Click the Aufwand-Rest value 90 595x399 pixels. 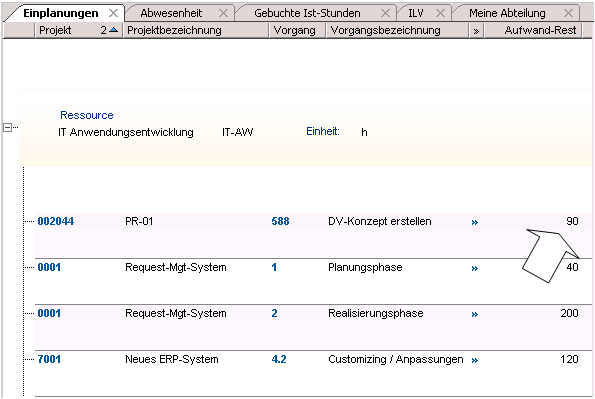[572, 221]
